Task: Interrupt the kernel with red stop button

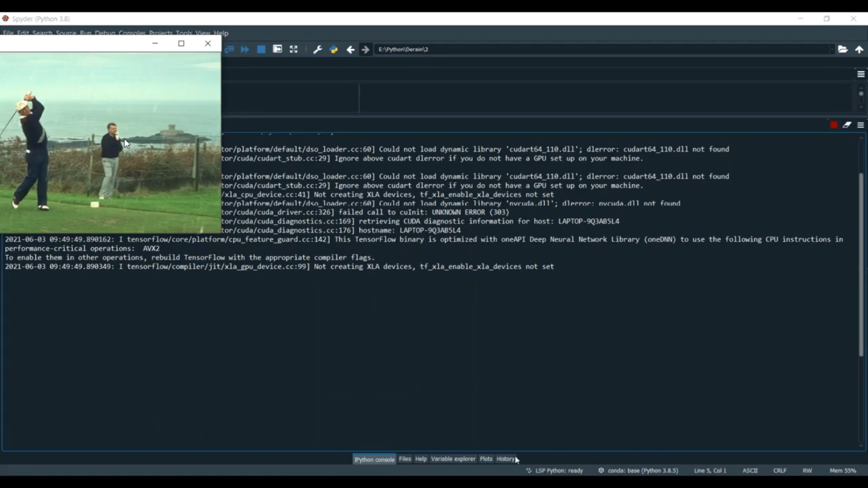Action: click(833, 125)
